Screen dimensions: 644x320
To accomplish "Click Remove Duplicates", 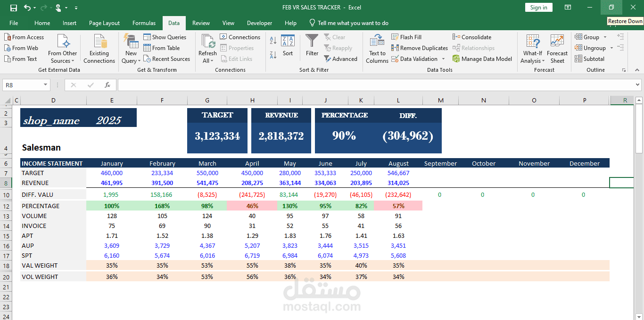I will tap(419, 48).
